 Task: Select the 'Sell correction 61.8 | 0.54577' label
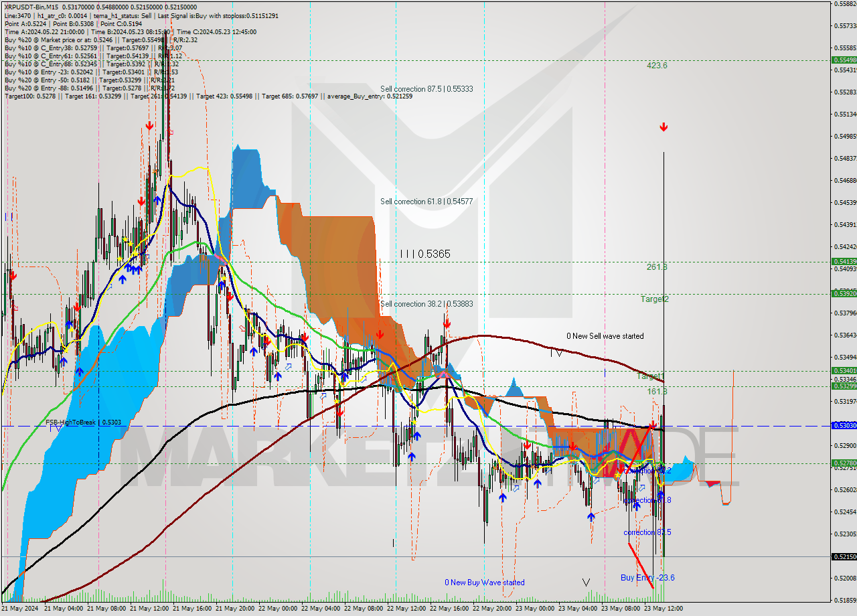(426, 202)
